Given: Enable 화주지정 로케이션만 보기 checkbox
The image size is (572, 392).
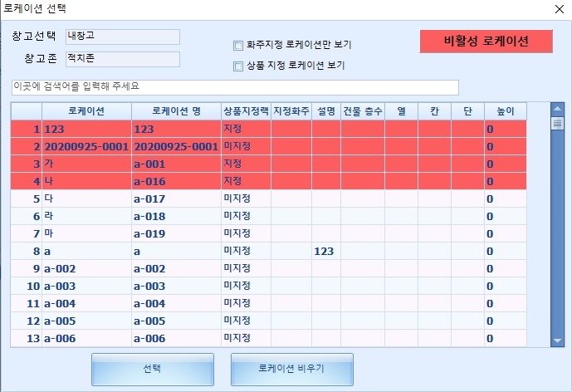Looking at the screenshot, I should (238, 45).
